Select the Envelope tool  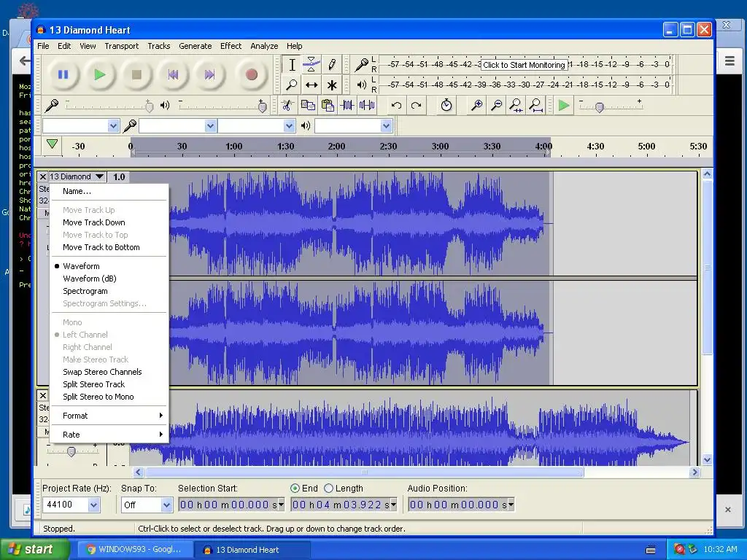point(311,65)
